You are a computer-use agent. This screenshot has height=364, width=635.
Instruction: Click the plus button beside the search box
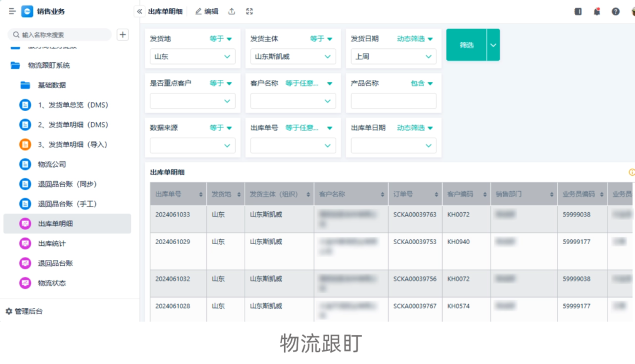[122, 35]
